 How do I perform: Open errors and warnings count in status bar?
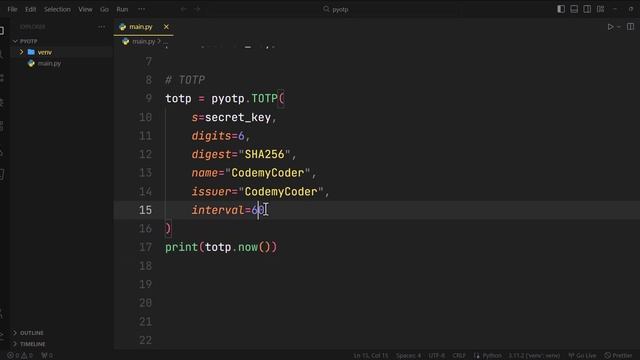19,356
